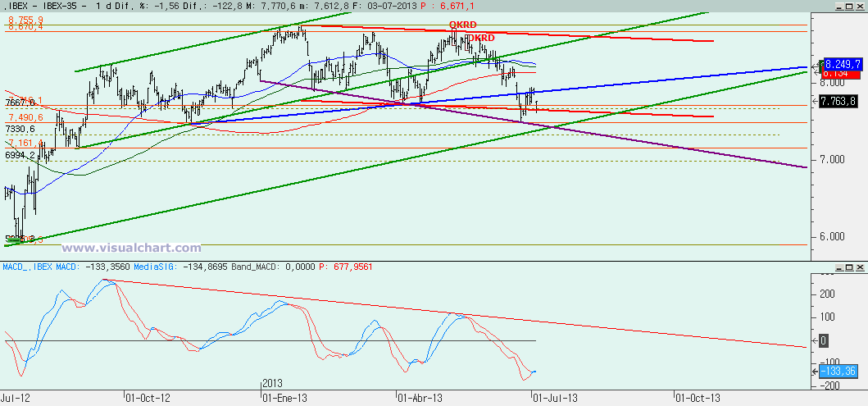Click the '01-Oct-13' date axis label
The image size is (868, 406).
(x=698, y=399)
